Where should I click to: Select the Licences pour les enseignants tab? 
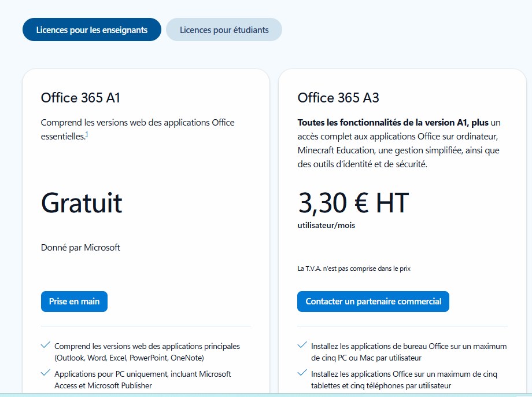[91, 30]
